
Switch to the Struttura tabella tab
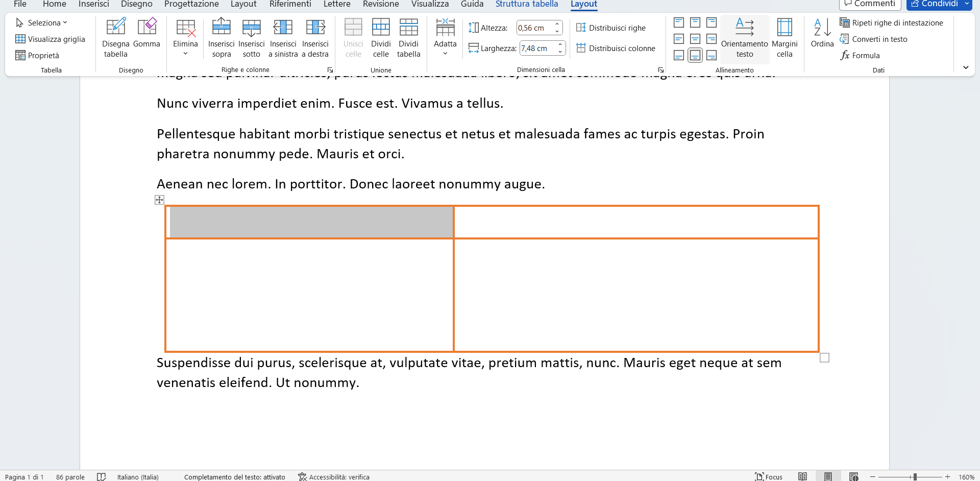click(x=526, y=4)
